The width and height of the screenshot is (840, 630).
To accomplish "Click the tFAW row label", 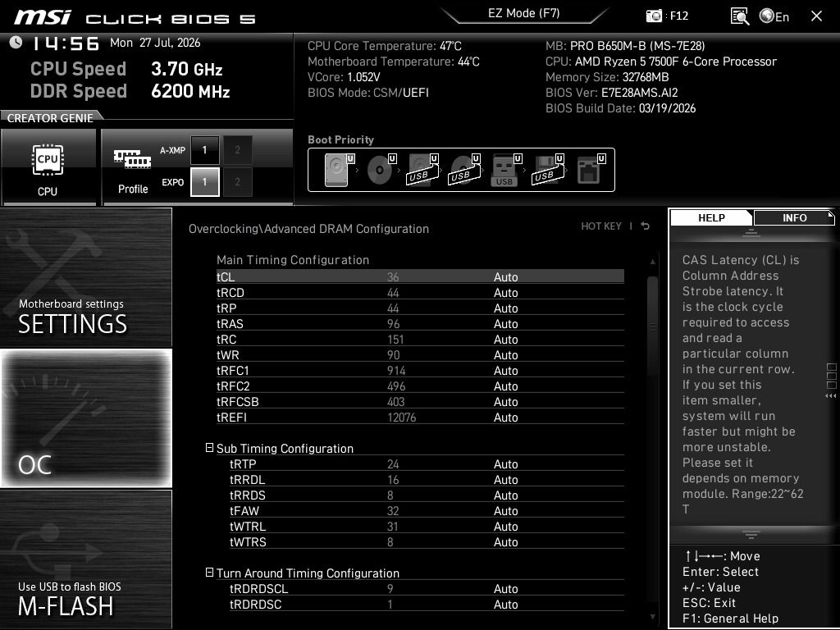I will (x=244, y=510).
